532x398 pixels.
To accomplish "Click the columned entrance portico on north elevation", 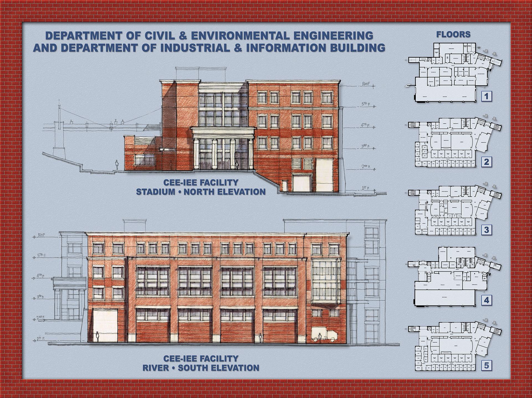I will [223, 148].
